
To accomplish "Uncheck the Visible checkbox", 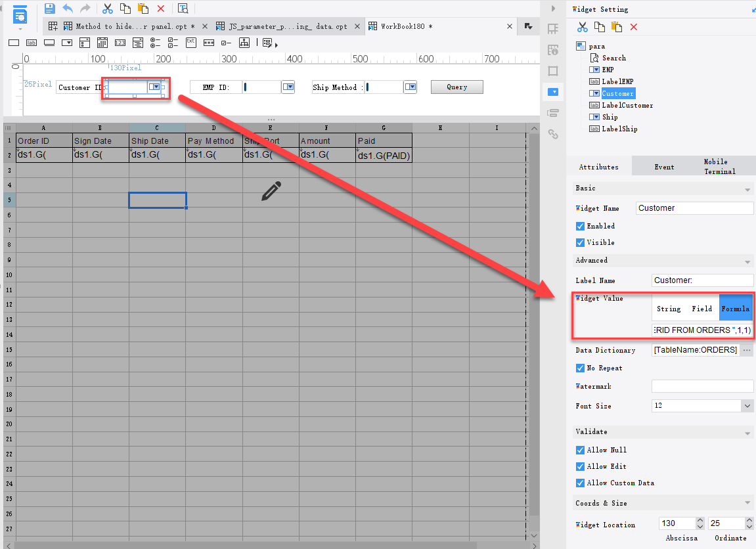I will (x=580, y=242).
